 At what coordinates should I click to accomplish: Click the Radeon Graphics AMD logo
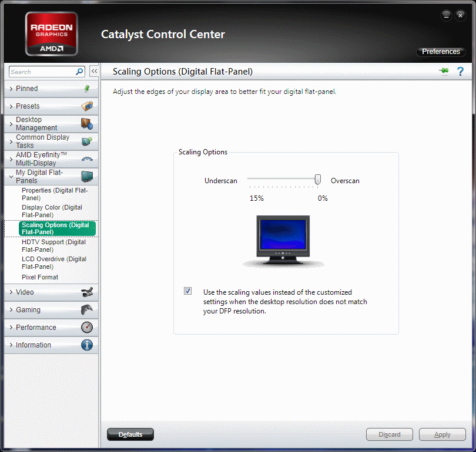click(51, 33)
